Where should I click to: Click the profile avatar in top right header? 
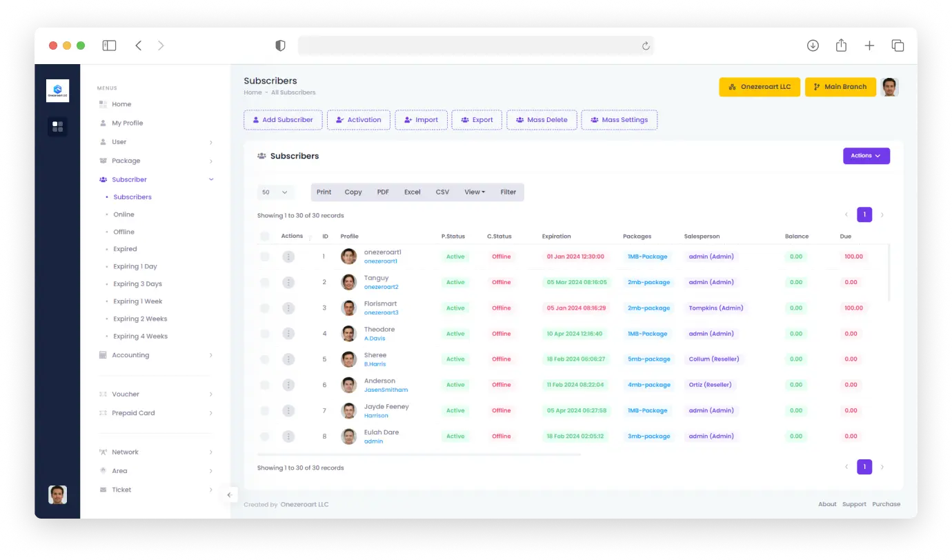pos(890,87)
